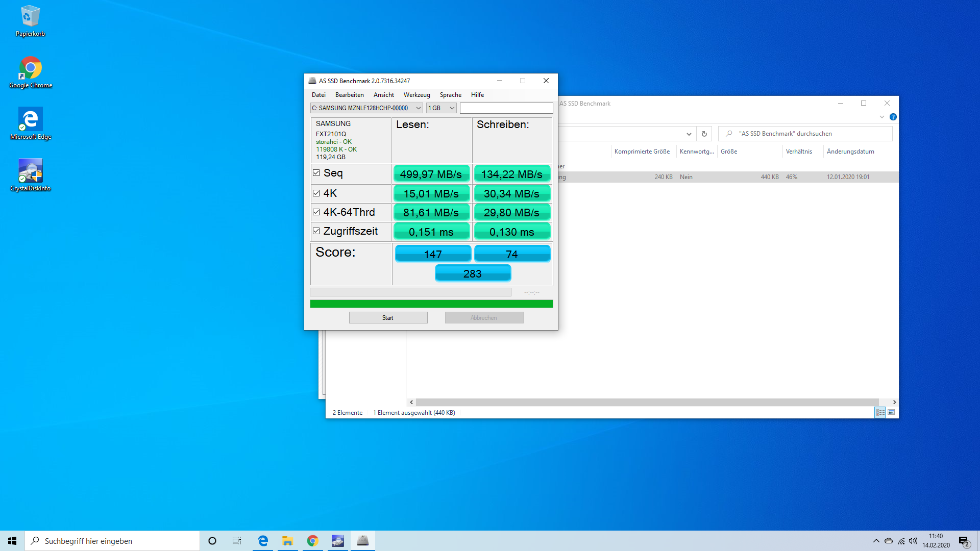Sort by Größe column header
Viewport: 980px width, 551px height.
coord(749,152)
